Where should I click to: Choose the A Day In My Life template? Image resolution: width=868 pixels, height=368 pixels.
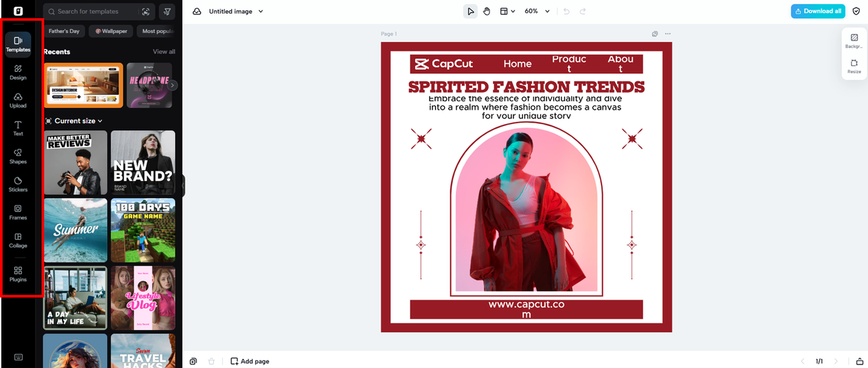click(76, 298)
